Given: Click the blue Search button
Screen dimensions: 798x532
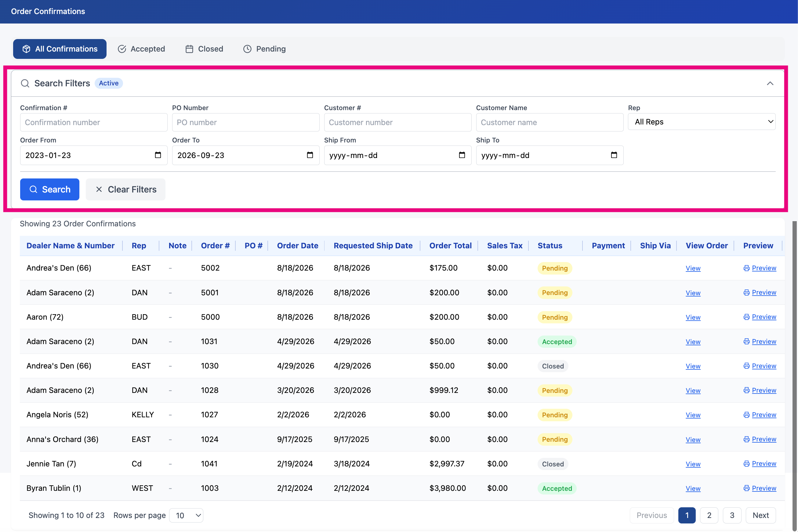Looking at the screenshot, I should (x=49, y=189).
